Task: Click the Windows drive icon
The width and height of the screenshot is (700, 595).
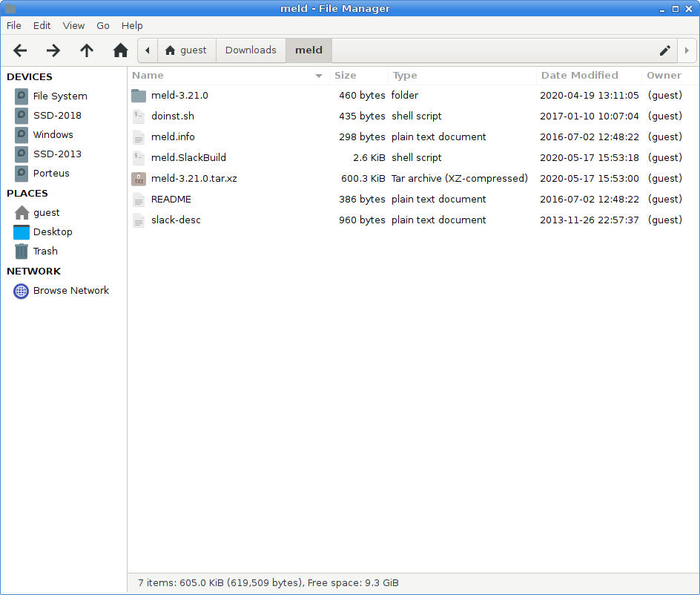Action: tap(21, 134)
